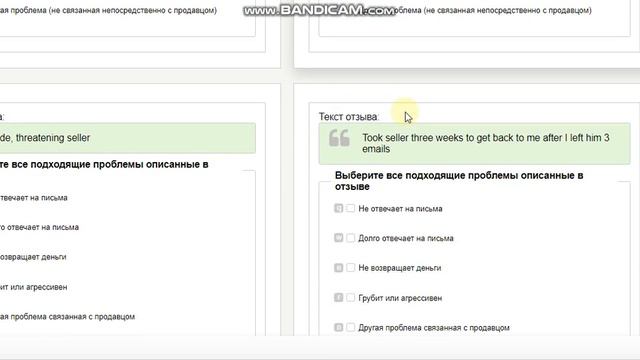Click the hotkey hint icon beside 'Не отвечает на письма'
Screen dimensions: 640x360
coord(338,208)
